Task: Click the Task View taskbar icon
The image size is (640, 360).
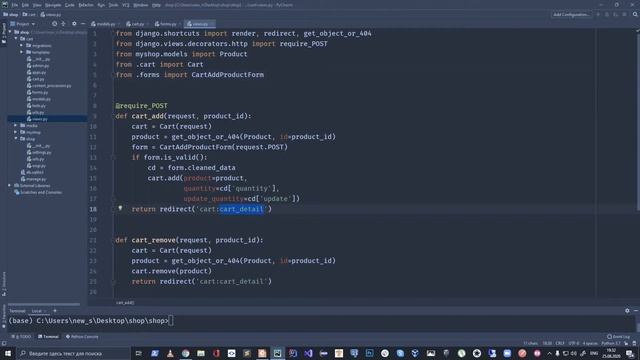Action: point(139,353)
